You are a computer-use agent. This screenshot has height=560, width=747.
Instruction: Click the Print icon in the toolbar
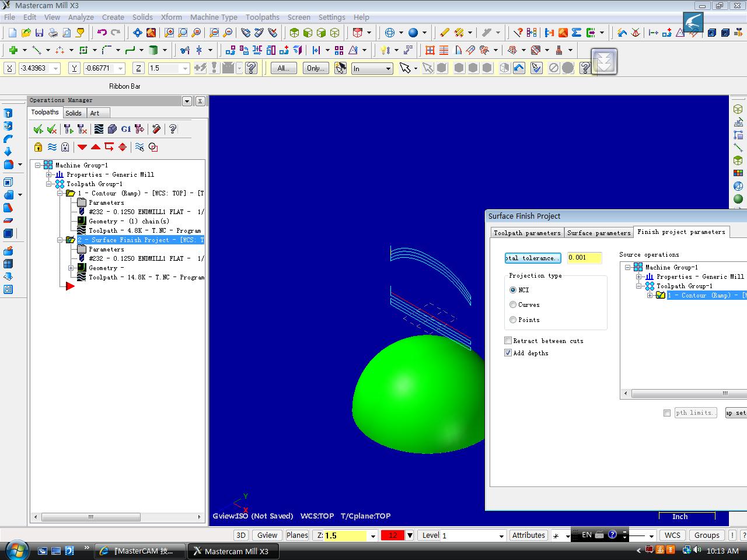coord(53,33)
